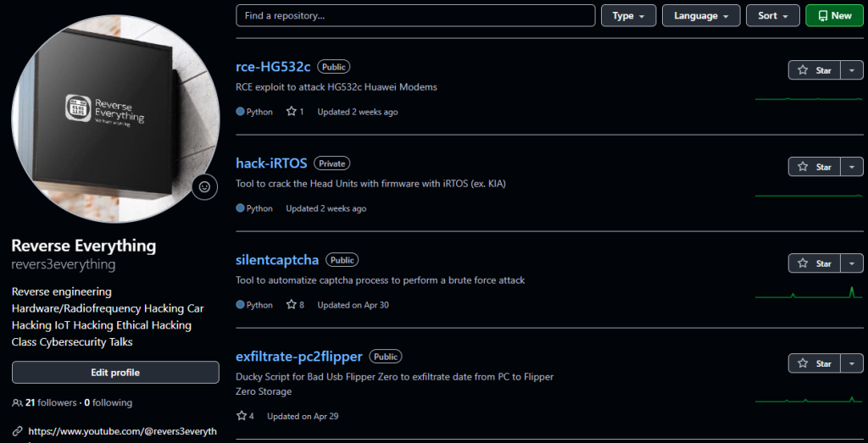Open the silentcaptcha repository link
Screen dimensions: 868x443
(277, 260)
